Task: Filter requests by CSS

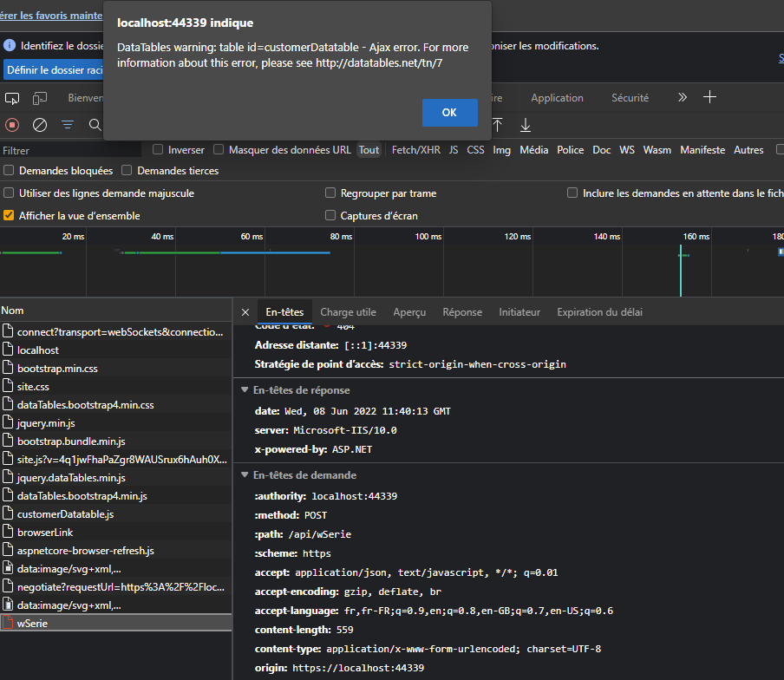Action: 475,150
